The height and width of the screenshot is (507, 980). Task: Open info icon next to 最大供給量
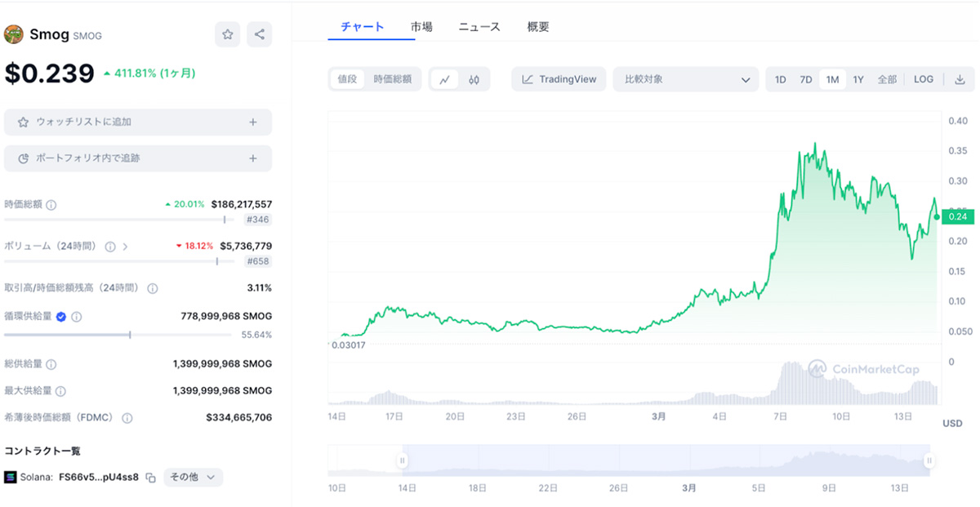[x=61, y=391]
